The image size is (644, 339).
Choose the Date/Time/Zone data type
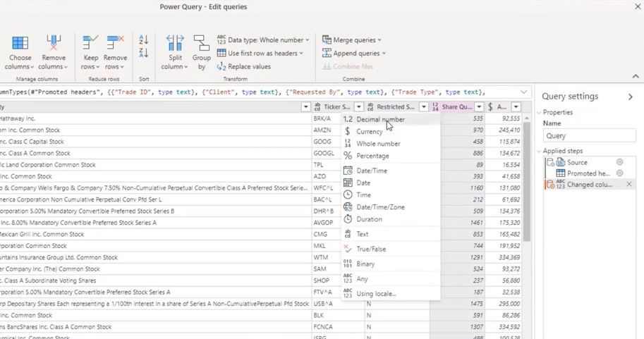click(391, 207)
